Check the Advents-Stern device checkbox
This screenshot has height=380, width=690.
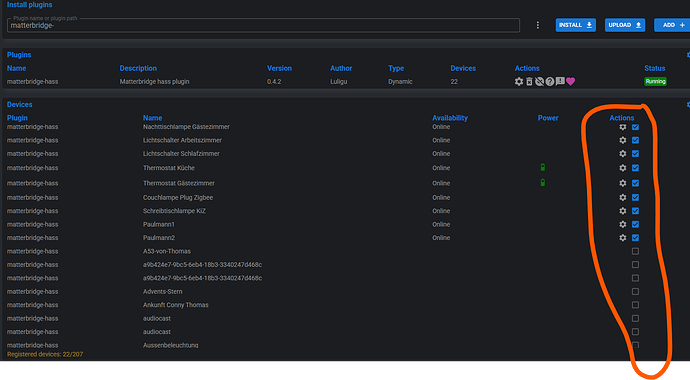(635, 291)
